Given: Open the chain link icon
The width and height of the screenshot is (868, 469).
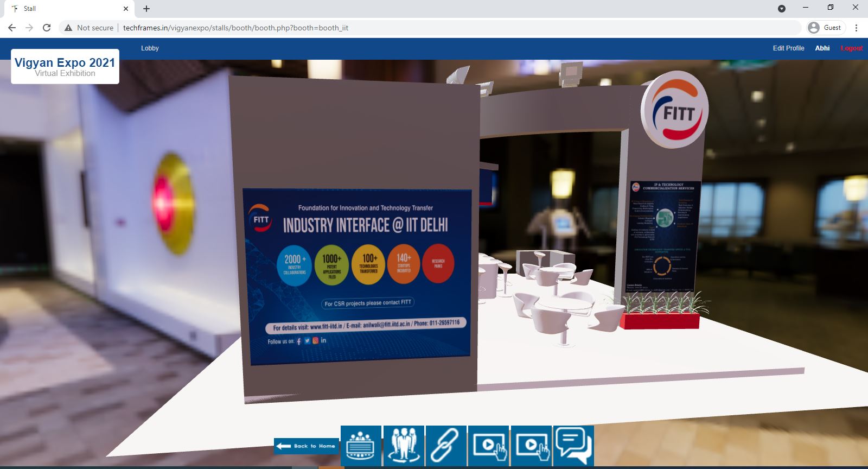Looking at the screenshot, I should 446,446.
